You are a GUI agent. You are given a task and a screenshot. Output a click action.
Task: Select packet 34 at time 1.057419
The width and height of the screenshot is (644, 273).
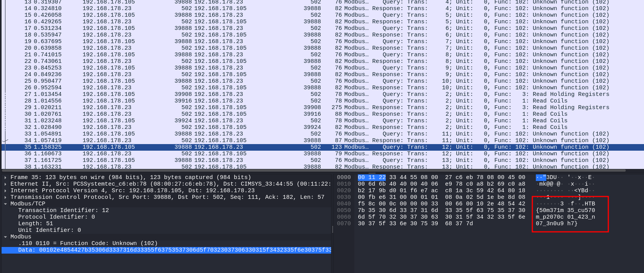(322, 140)
